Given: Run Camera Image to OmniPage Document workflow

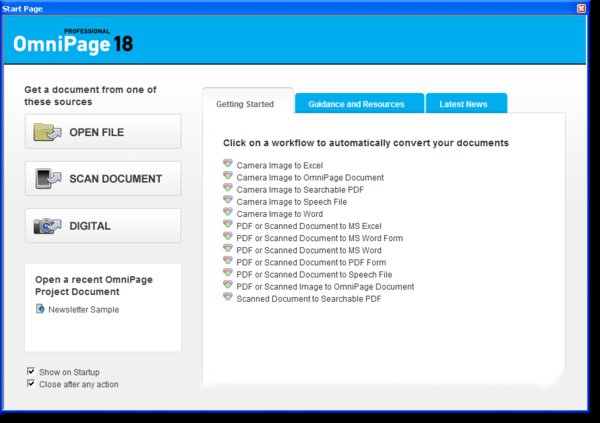Looking at the screenshot, I should (310, 178).
